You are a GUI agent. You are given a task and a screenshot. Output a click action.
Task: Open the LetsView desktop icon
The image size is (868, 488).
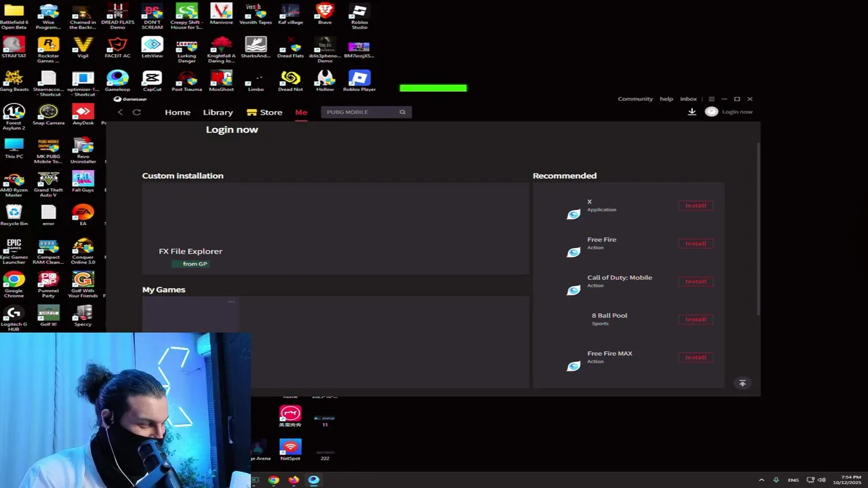pos(152,47)
